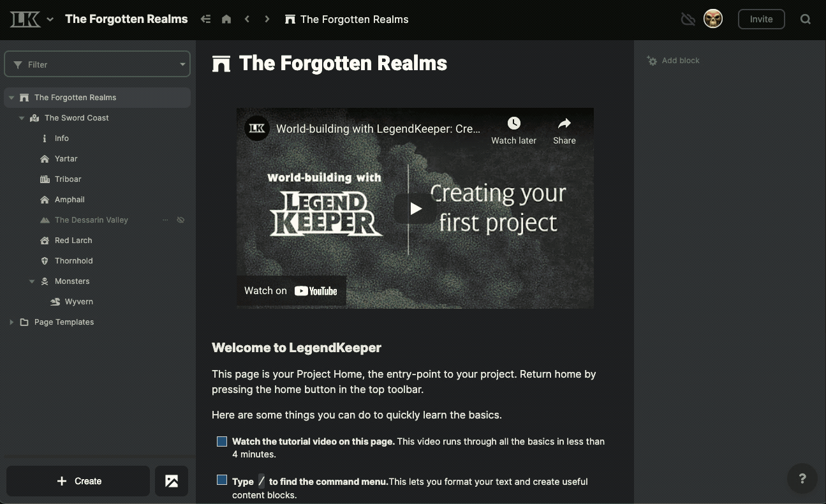826x504 pixels.
Task: Select The Forgotten Realms in sidebar tree
Action: [98, 98]
